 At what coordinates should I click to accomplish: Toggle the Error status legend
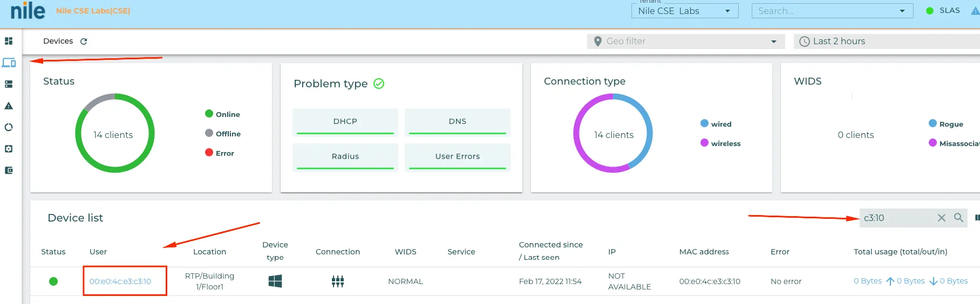pos(220,153)
